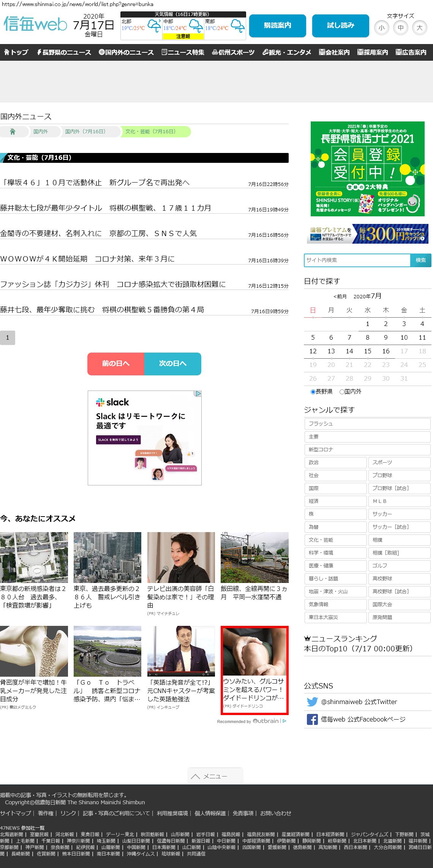Viewport: 433px width, 868px height.
Task: Open the Facebook icon for 信毎web page
Action: [312, 719]
